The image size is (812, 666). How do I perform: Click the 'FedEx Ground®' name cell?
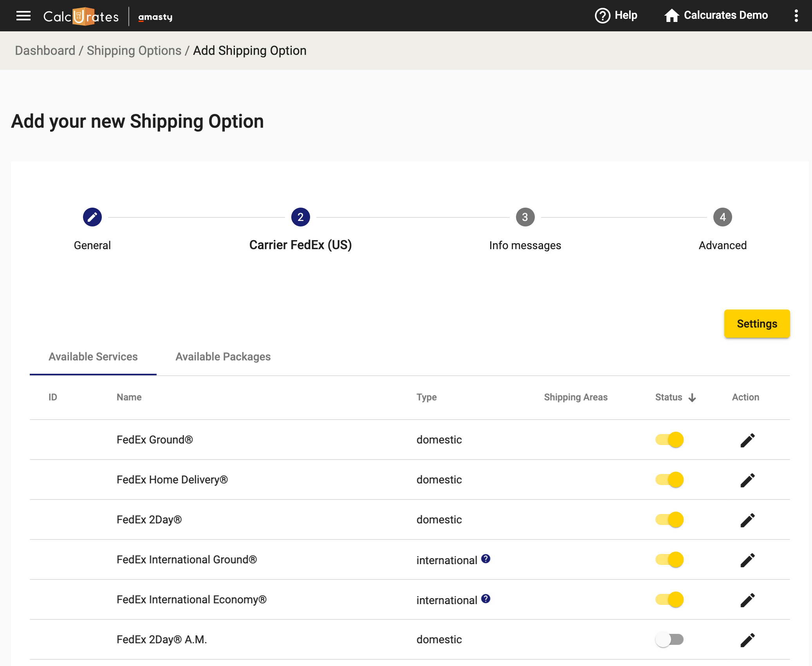(155, 440)
